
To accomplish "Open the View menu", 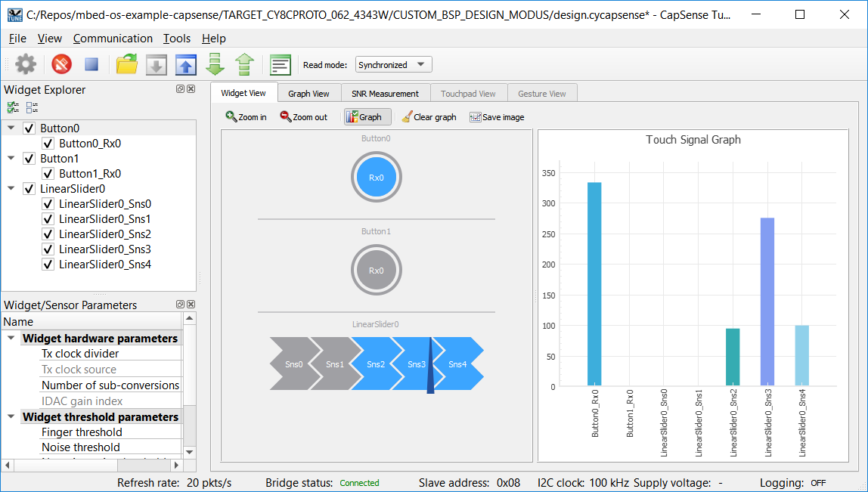I will tap(49, 39).
